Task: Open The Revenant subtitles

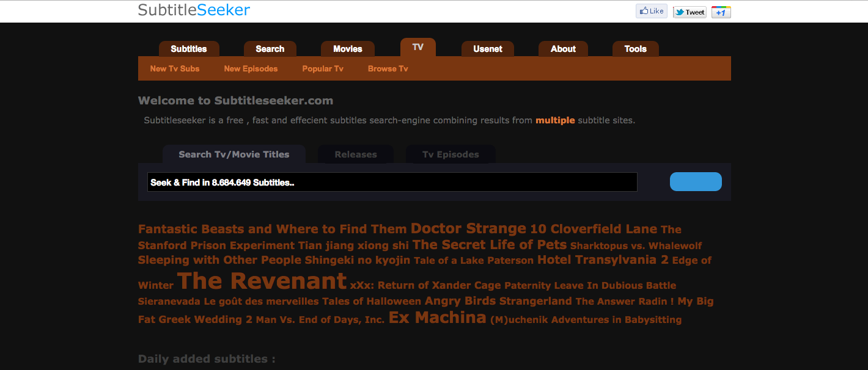Action: (x=262, y=281)
